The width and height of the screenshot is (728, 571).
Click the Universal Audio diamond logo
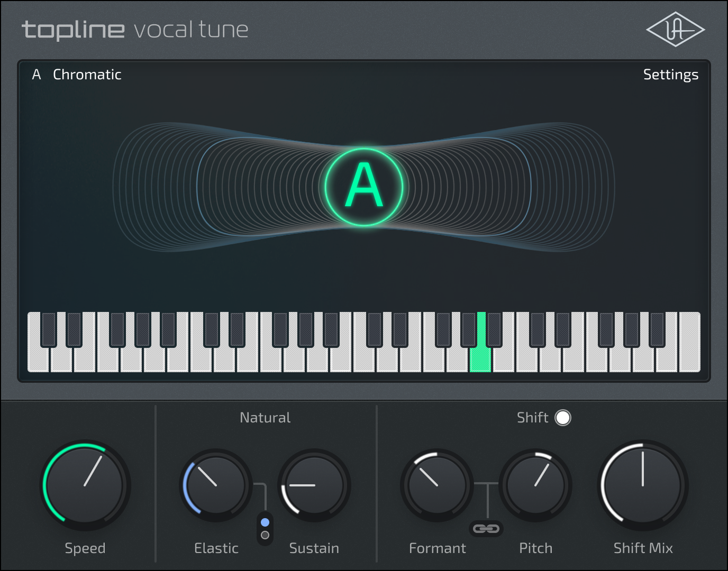click(675, 30)
